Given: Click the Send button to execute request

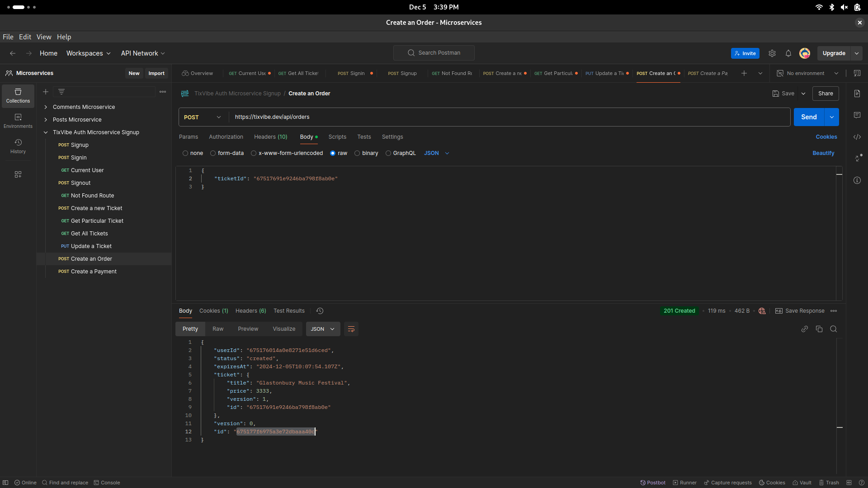Looking at the screenshot, I should click(809, 117).
